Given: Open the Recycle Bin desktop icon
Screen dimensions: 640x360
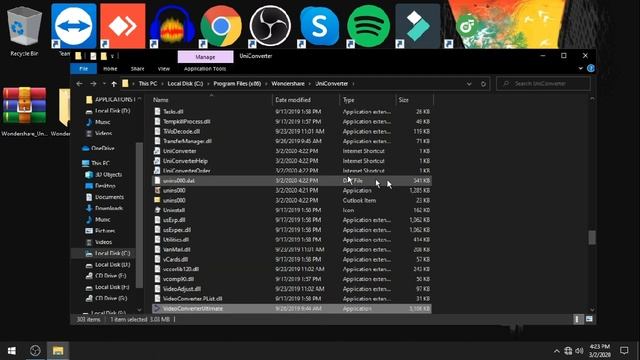Looking at the screenshot, I should click(24, 31).
